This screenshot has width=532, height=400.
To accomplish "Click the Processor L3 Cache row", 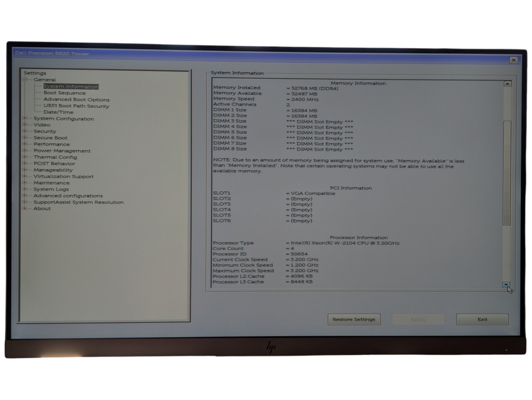I will point(263,282).
